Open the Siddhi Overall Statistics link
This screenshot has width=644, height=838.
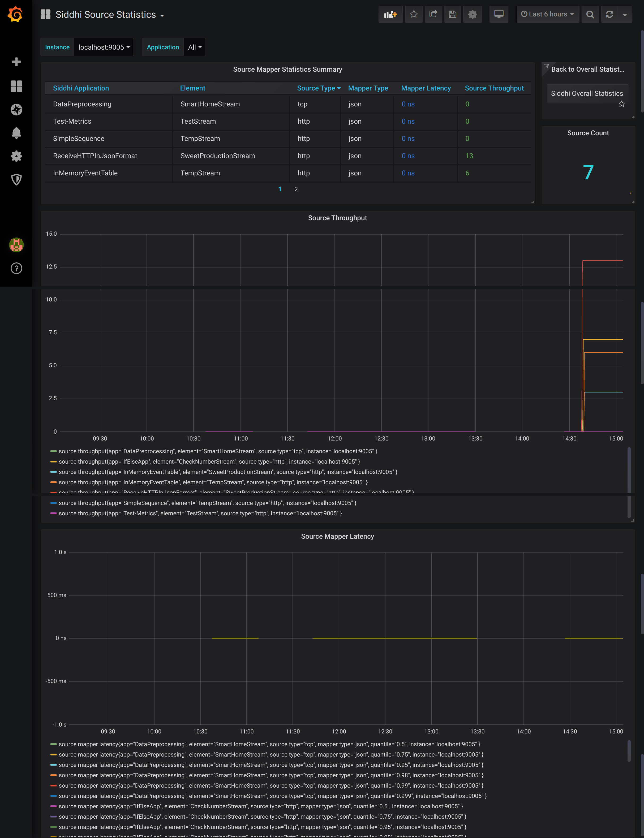click(587, 93)
